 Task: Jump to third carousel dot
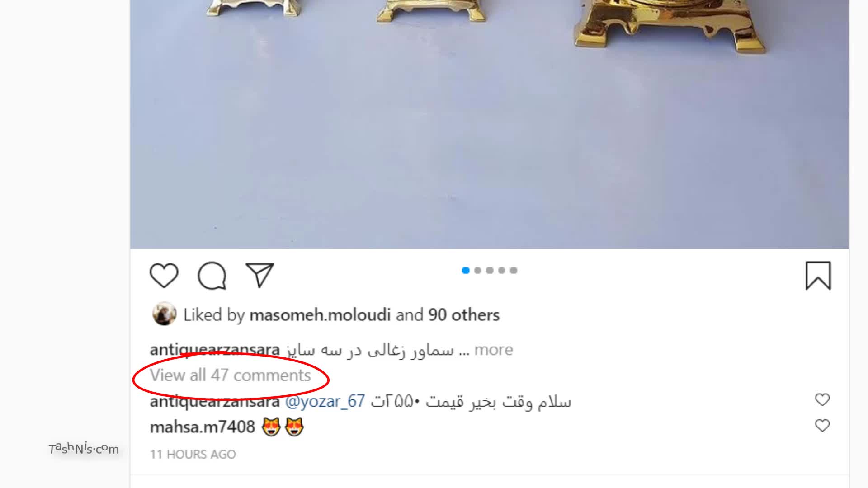[x=490, y=270]
